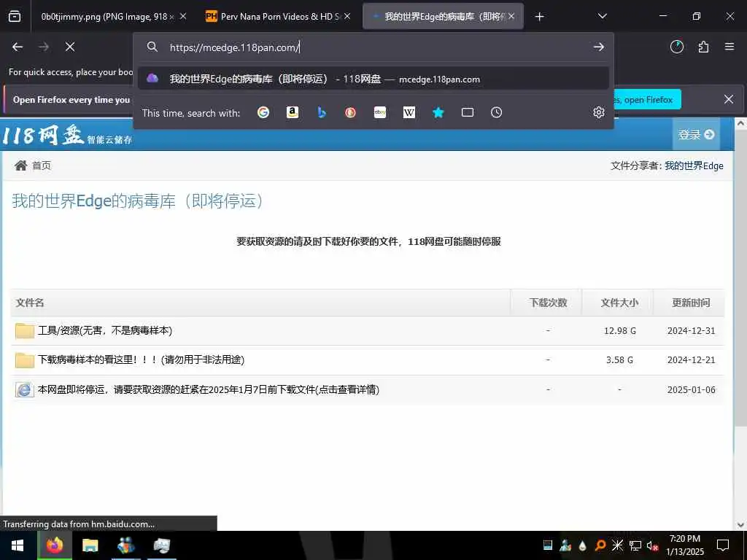Click the 下载次数 column header
The image size is (747, 560).
548,303
